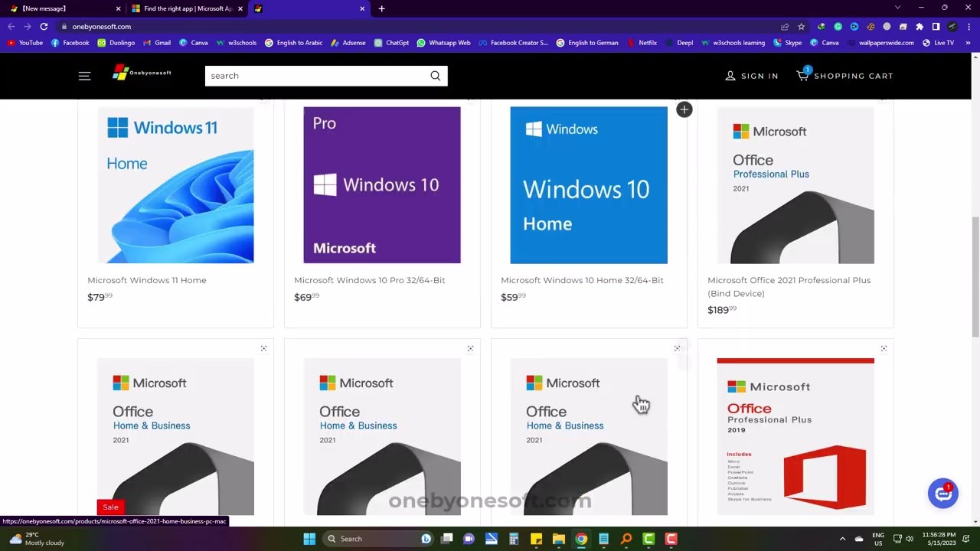The image size is (980, 551).
Task: Open the Netflix bookmark
Action: tap(642, 43)
